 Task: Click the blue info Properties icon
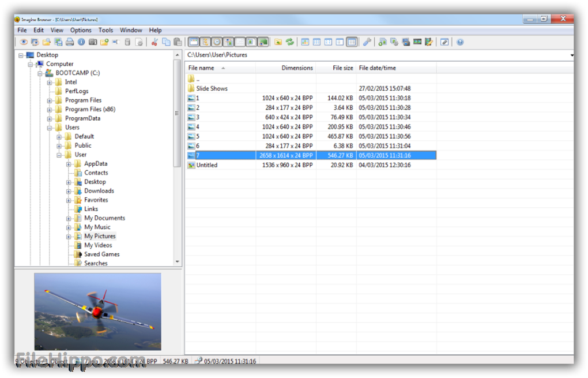click(x=81, y=42)
